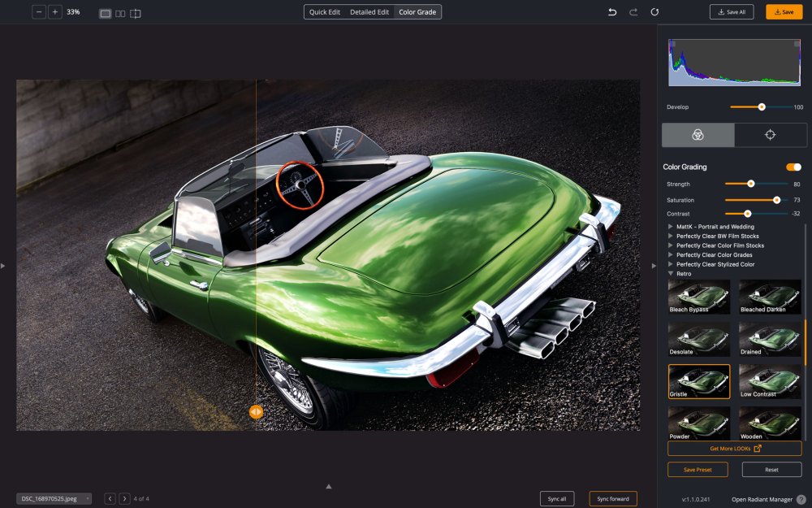The width and height of the screenshot is (812, 508).
Task: Go to previous image arrow
Action: (x=110, y=499)
